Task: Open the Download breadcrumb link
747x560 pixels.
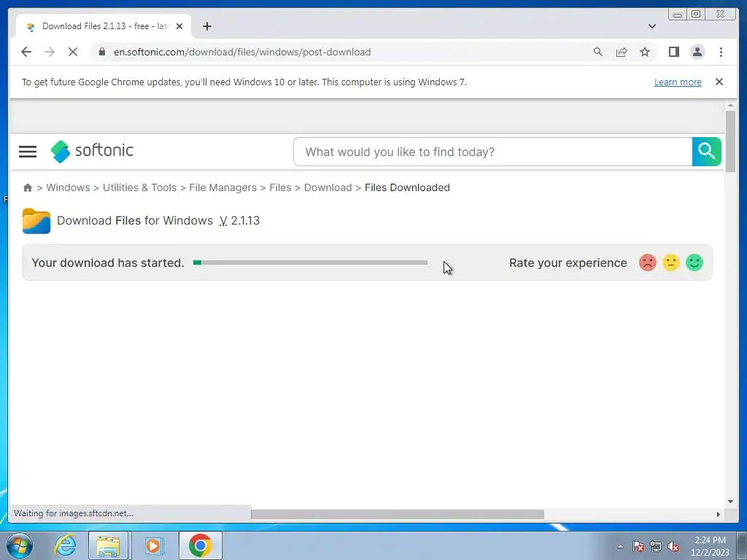Action: 328,187
